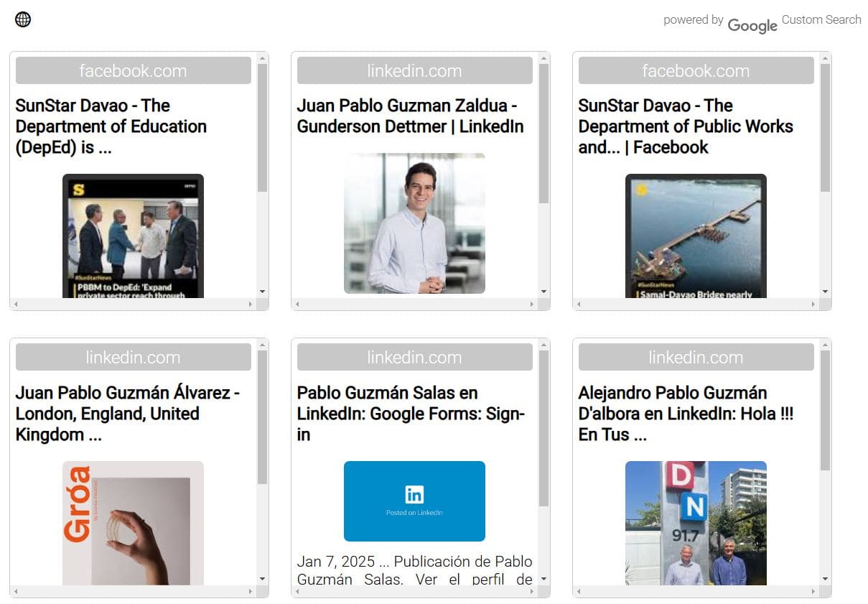The height and width of the screenshot is (604, 868).
Task: Click the left scroll arrow on the Zaldua card
Action: pos(297,305)
